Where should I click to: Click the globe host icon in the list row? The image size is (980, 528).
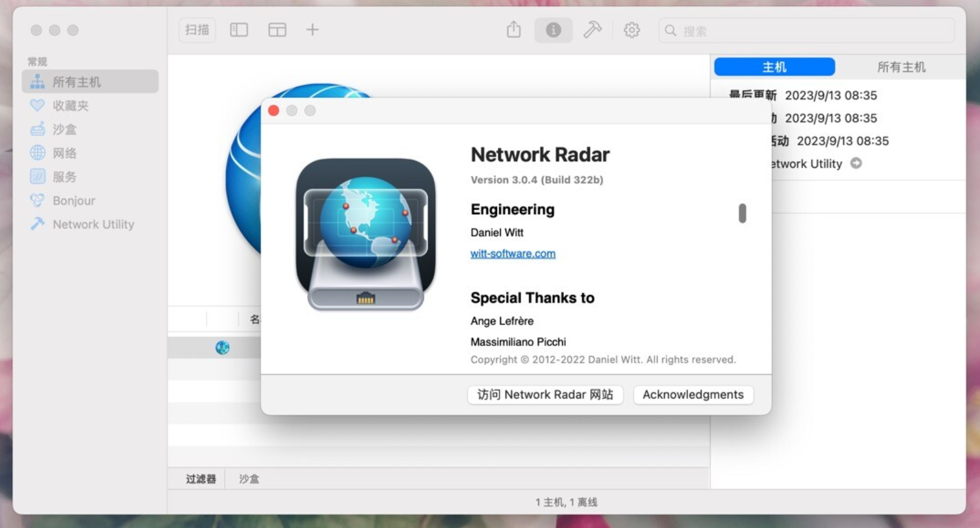point(223,347)
